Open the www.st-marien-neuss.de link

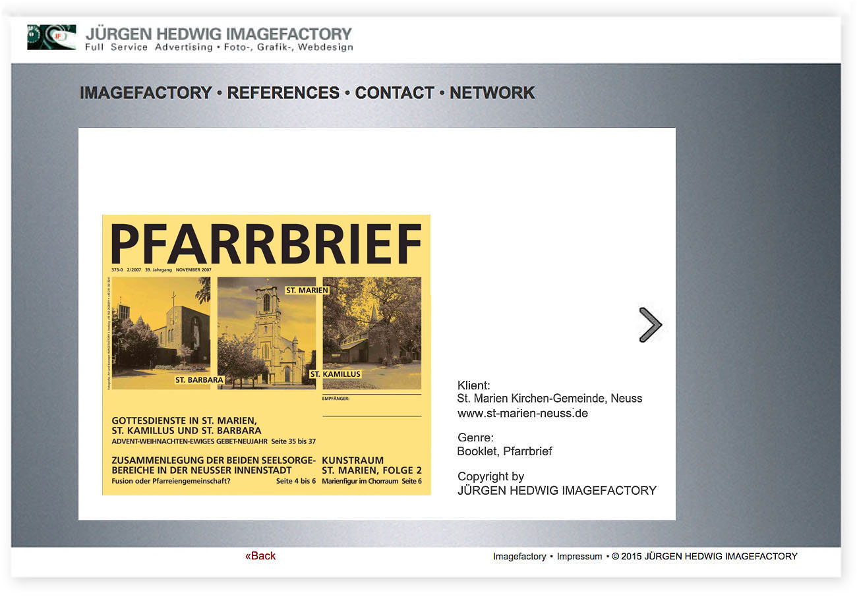pyautogui.click(x=523, y=414)
